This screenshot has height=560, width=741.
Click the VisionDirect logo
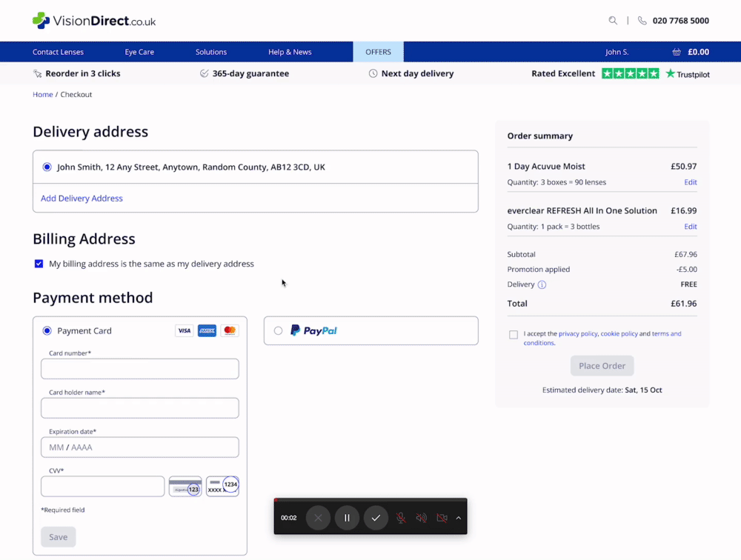tap(94, 21)
